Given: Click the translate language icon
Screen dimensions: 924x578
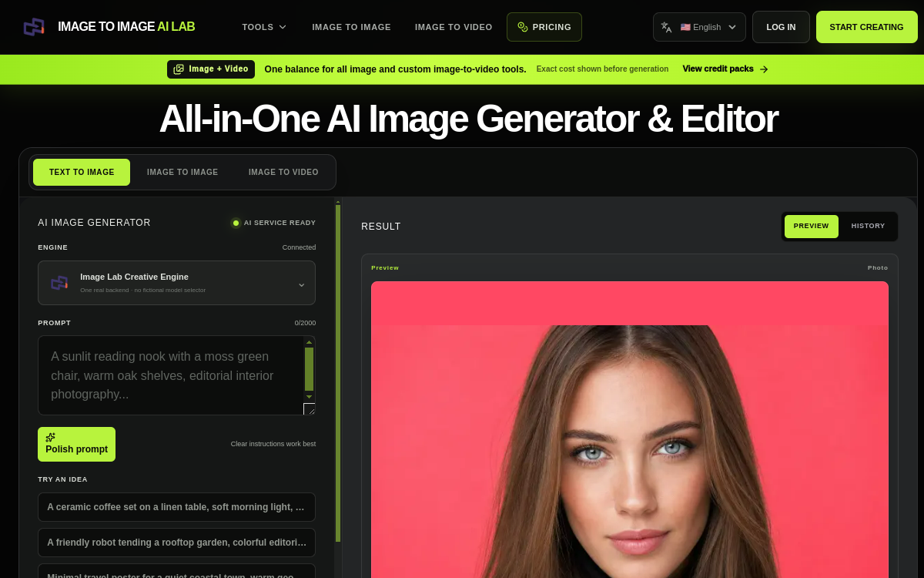Looking at the screenshot, I should [x=667, y=27].
